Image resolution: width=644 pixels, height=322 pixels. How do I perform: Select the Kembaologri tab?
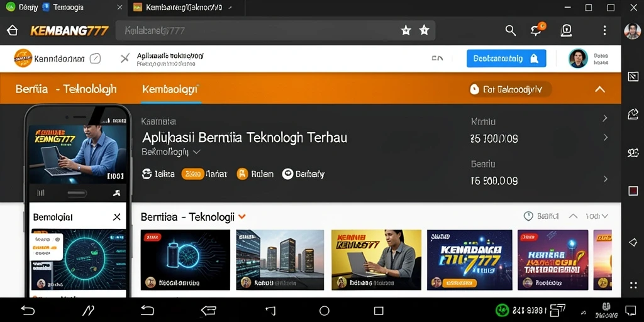pyautogui.click(x=170, y=89)
